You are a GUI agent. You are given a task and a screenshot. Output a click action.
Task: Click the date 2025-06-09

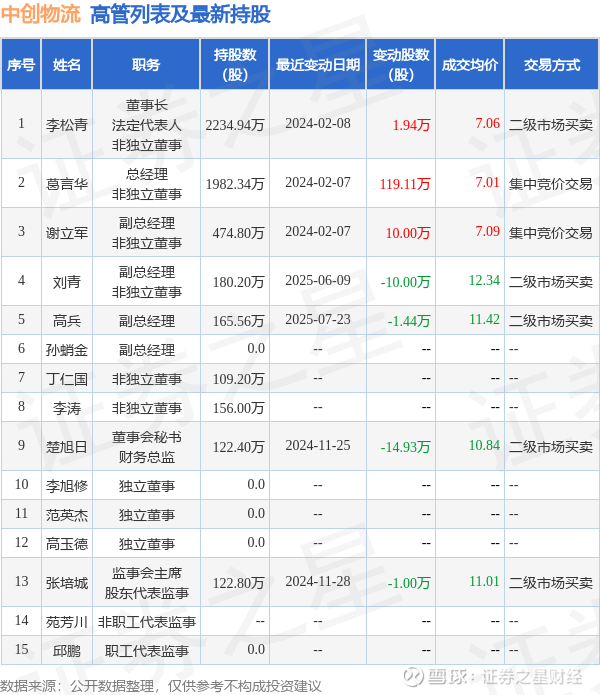coord(318,280)
